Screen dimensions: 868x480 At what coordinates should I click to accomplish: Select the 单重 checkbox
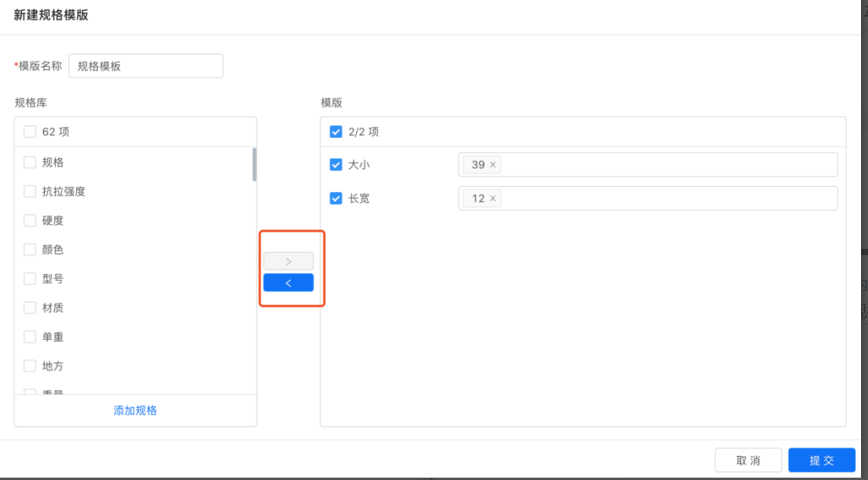(x=30, y=337)
